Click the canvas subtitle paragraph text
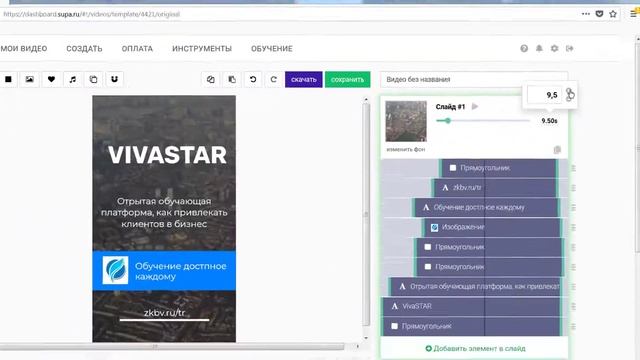 pos(164,212)
